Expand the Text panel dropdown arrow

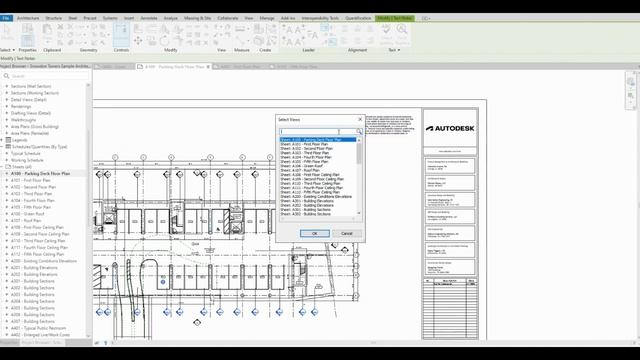click(x=398, y=50)
